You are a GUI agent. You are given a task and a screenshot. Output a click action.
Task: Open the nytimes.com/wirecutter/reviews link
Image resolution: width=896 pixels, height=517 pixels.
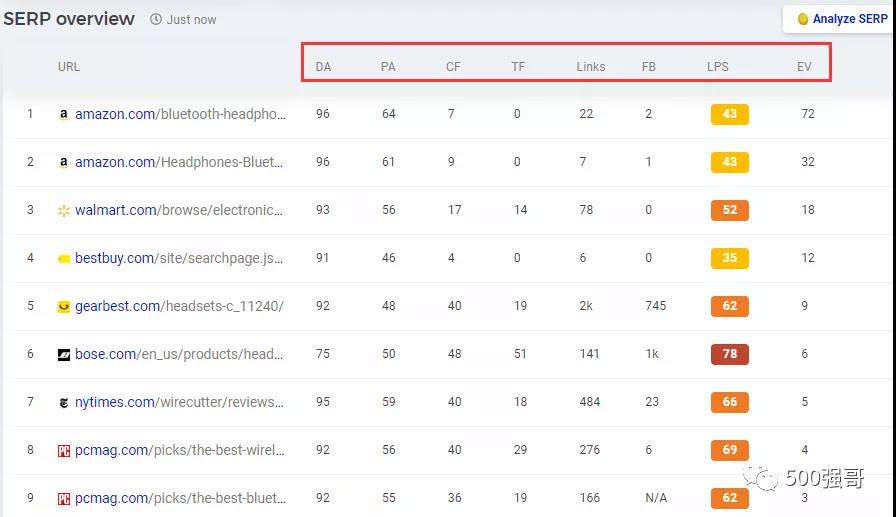coord(180,402)
